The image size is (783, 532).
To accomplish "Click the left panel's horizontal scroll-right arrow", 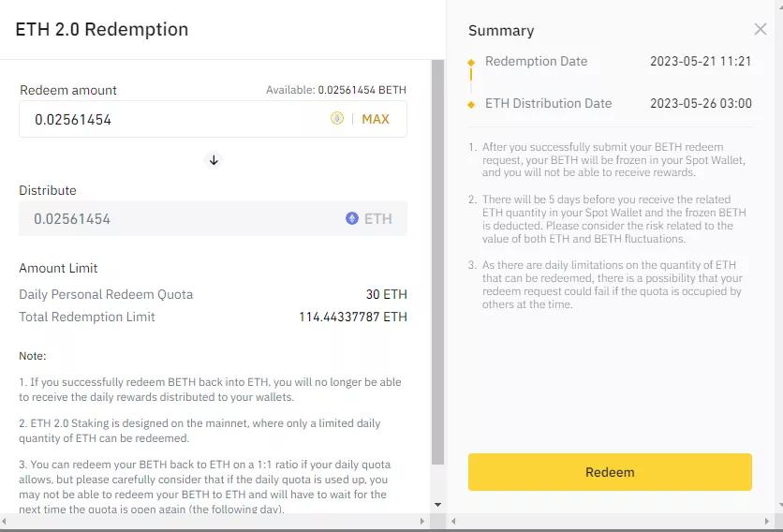I will [x=425, y=521].
